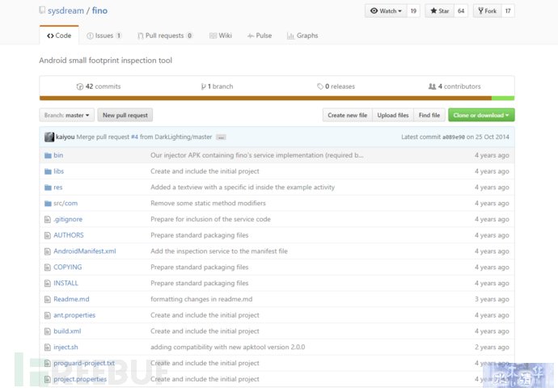Open the Graphs tab
558x392 pixels.
(302, 36)
